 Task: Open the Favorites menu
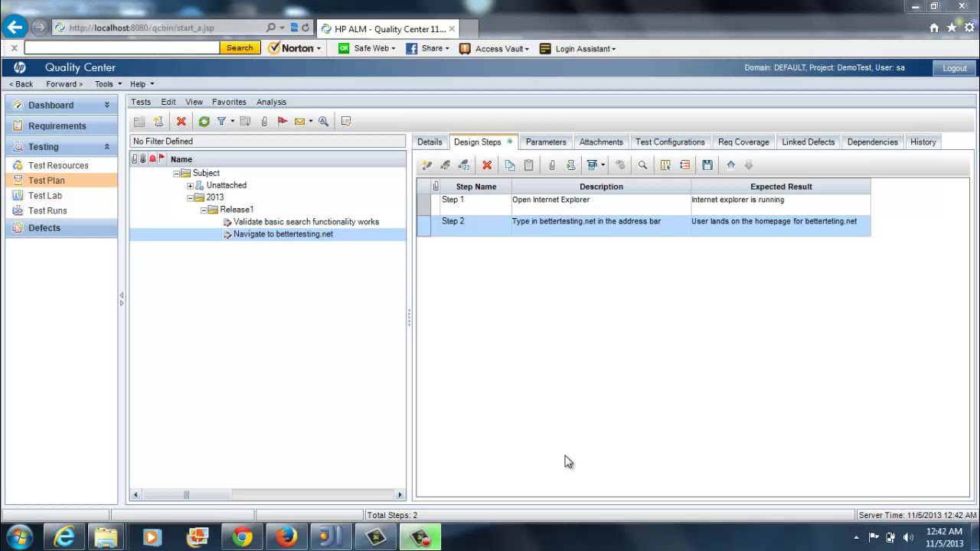pyautogui.click(x=229, y=102)
